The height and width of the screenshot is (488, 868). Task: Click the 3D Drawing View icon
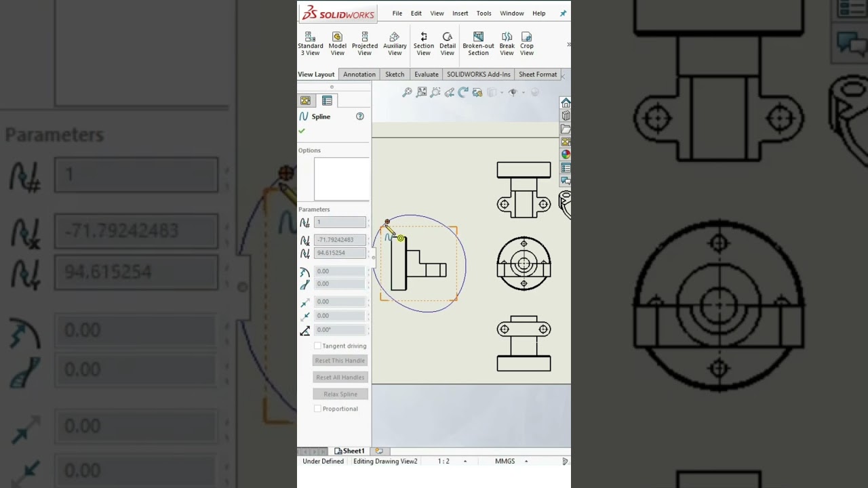[x=477, y=92]
